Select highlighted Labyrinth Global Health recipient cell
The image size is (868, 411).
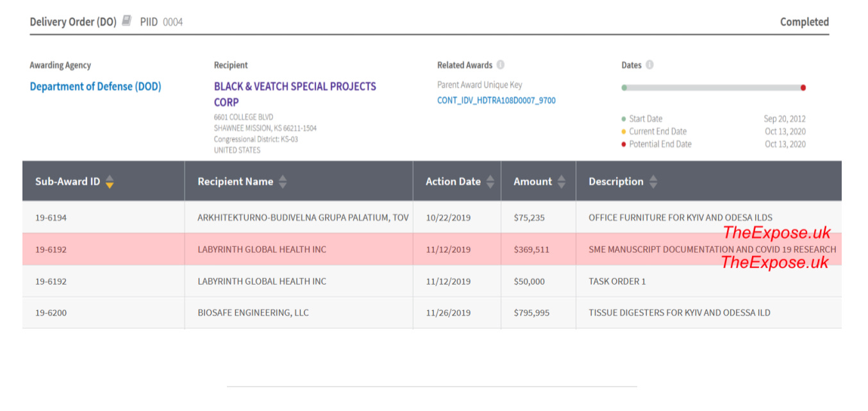(299, 249)
